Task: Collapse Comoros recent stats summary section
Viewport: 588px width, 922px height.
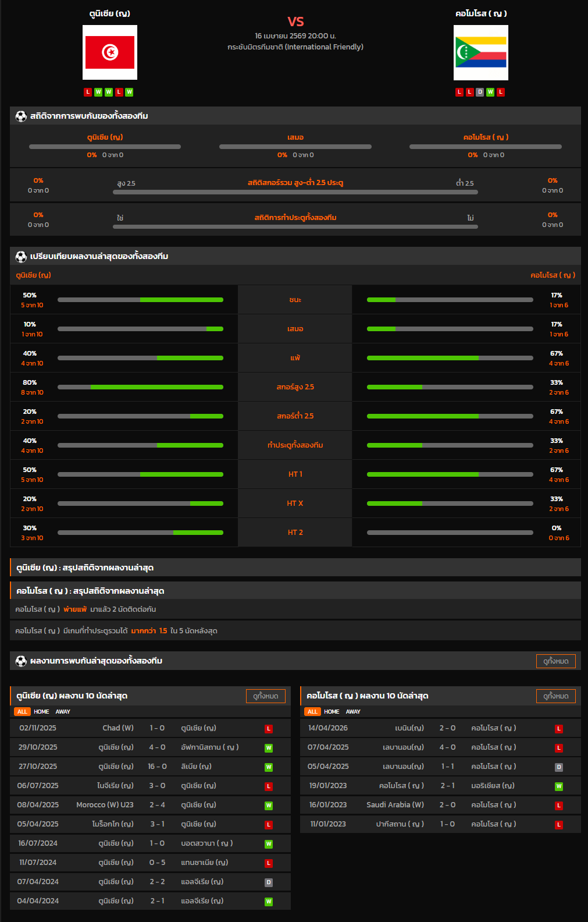Action: coord(295,591)
